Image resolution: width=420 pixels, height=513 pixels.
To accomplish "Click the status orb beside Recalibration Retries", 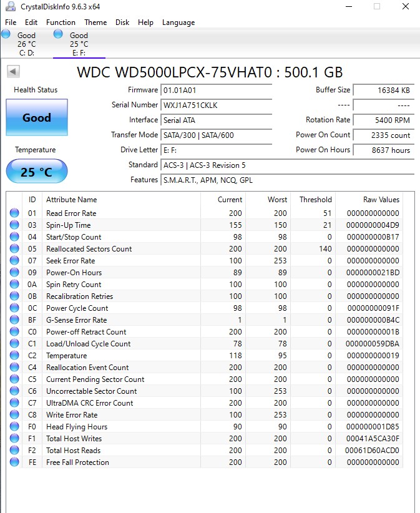I will coord(14,296).
